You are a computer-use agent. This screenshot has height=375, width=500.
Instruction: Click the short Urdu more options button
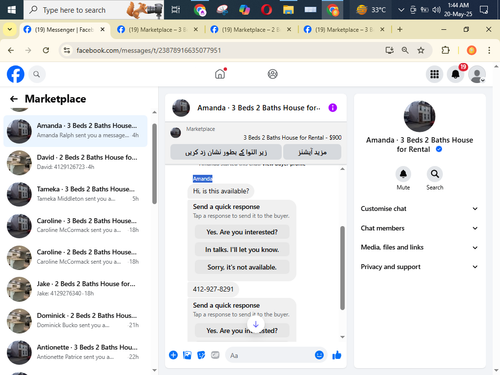tap(312, 152)
